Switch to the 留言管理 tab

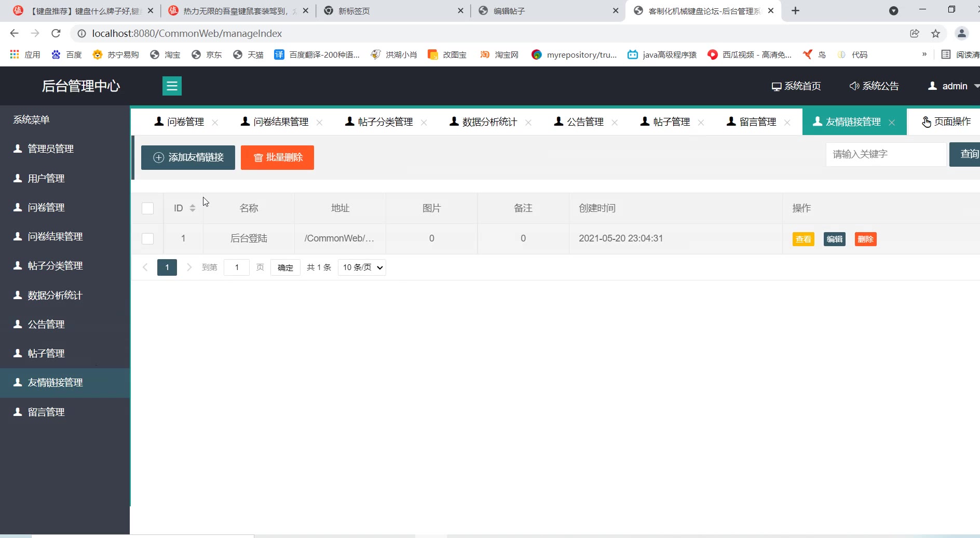tap(752, 122)
